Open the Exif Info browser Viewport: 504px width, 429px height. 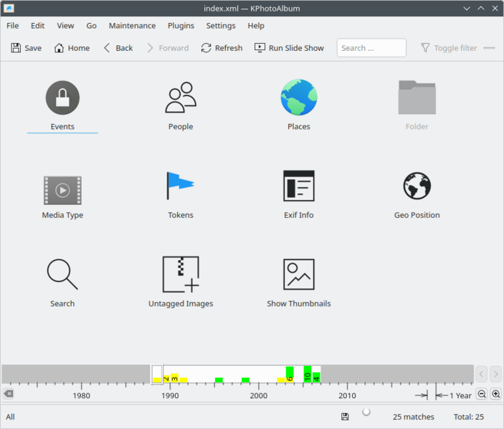(298, 186)
